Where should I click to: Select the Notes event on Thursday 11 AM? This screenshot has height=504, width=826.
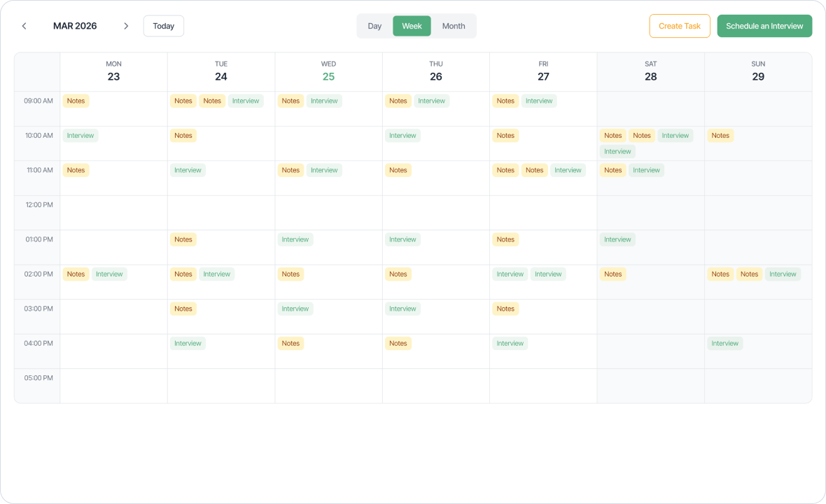(x=398, y=170)
